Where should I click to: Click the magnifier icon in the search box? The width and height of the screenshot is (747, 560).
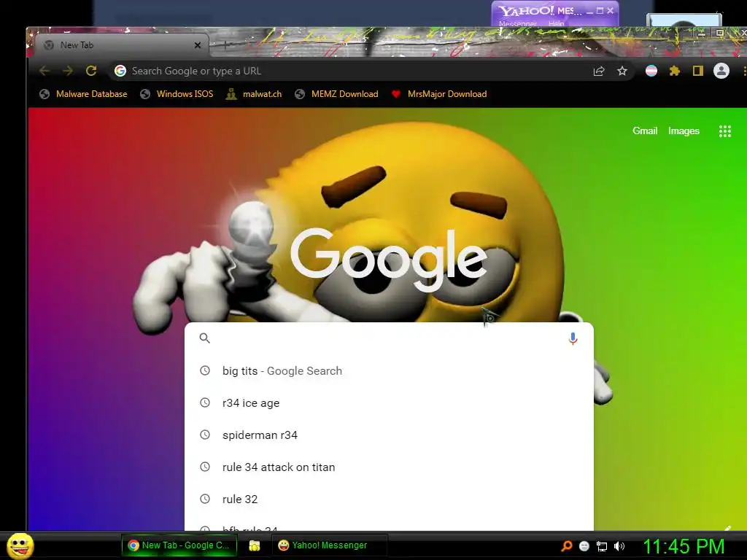(x=205, y=338)
